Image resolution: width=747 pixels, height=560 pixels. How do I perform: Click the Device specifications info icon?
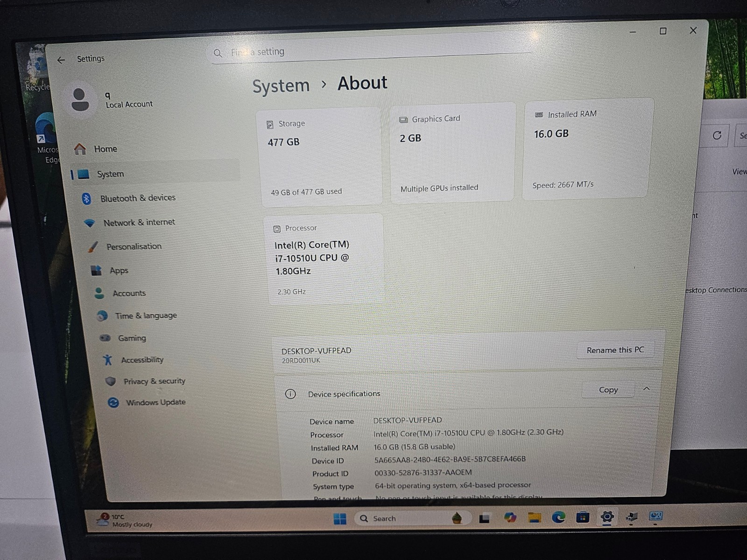point(290,394)
